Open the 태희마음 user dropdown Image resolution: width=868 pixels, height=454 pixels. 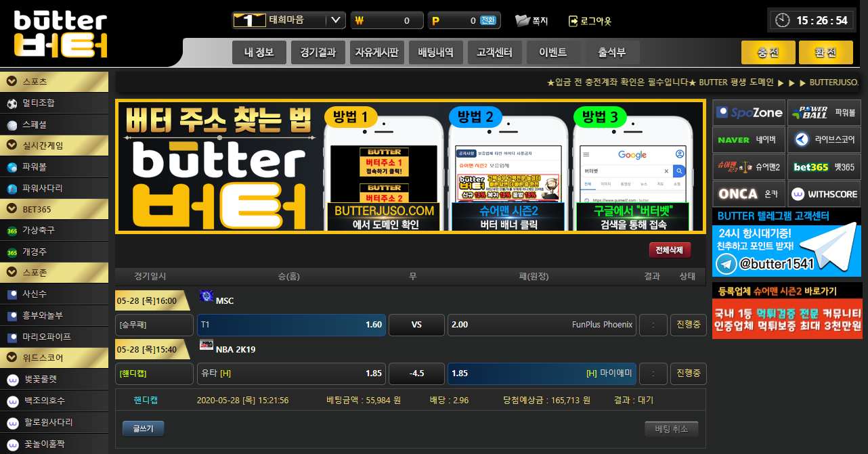tap(336, 20)
